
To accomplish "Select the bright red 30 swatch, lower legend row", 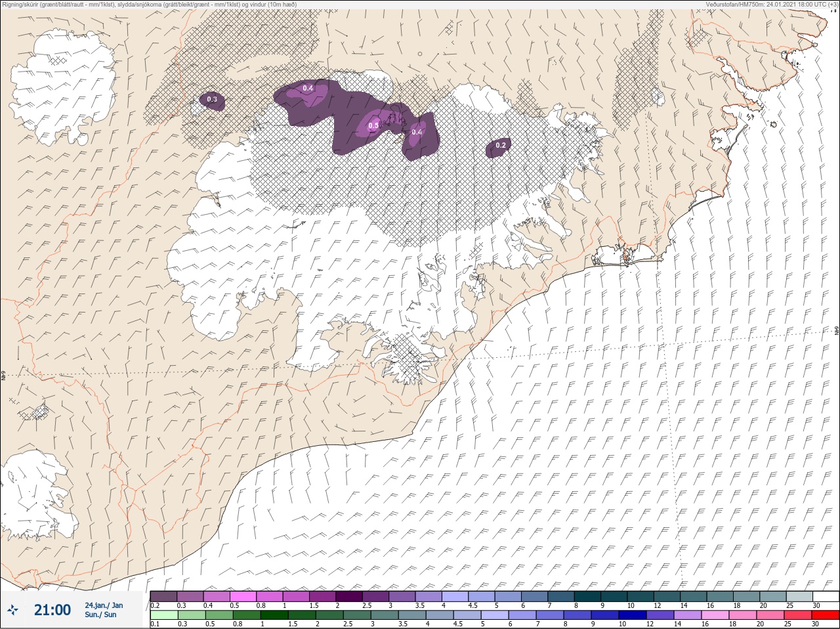I will pyautogui.click(x=826, y=615).
